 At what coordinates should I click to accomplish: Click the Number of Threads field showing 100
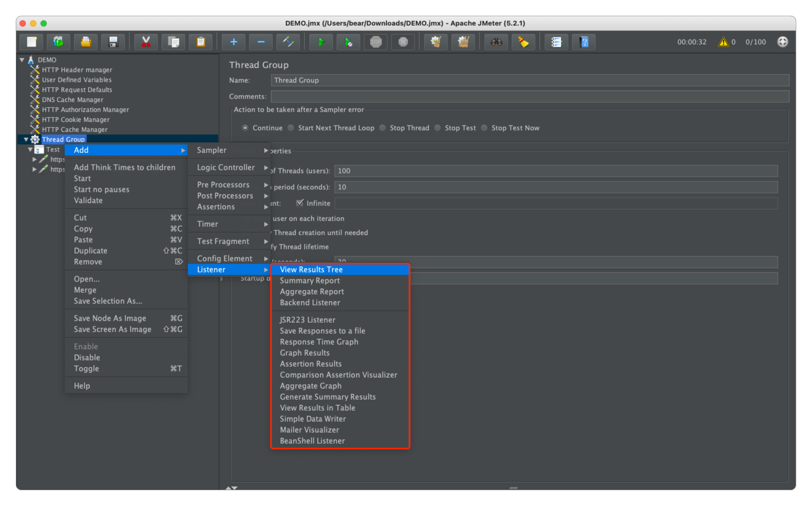click(x=556, y=171)
